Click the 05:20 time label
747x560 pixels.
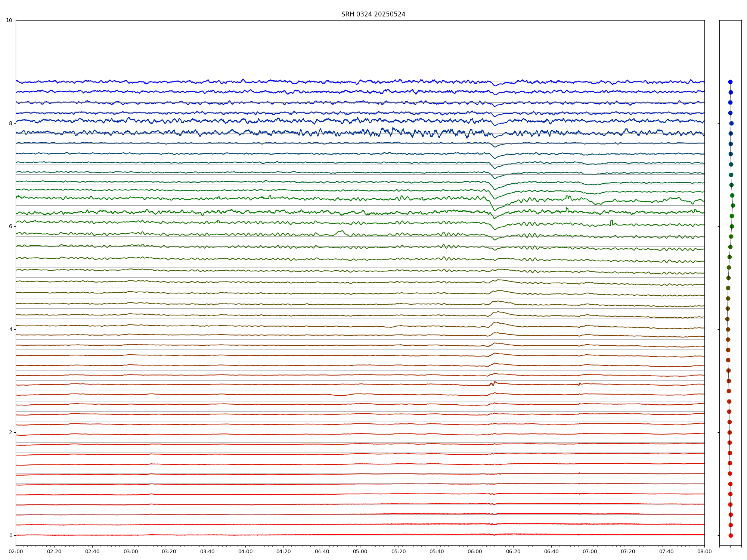(x=399, y=551)
